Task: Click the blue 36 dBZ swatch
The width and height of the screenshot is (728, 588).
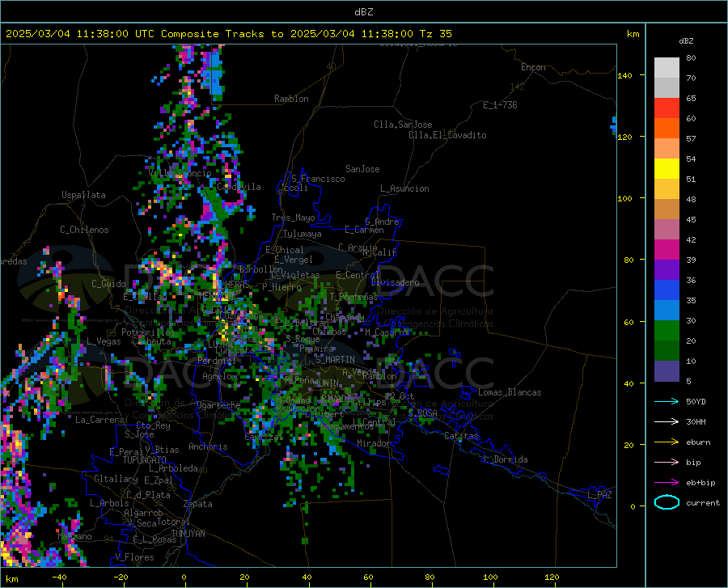Action: 667,290
